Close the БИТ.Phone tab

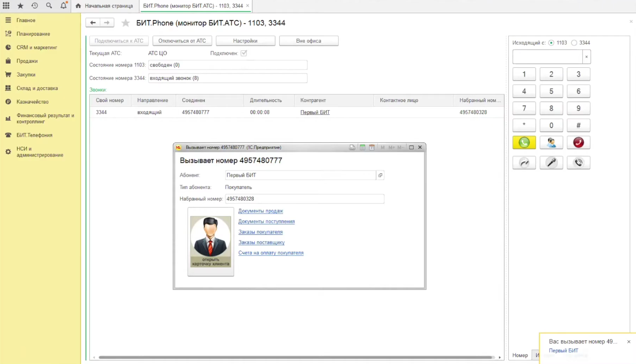tap(247, 6)
